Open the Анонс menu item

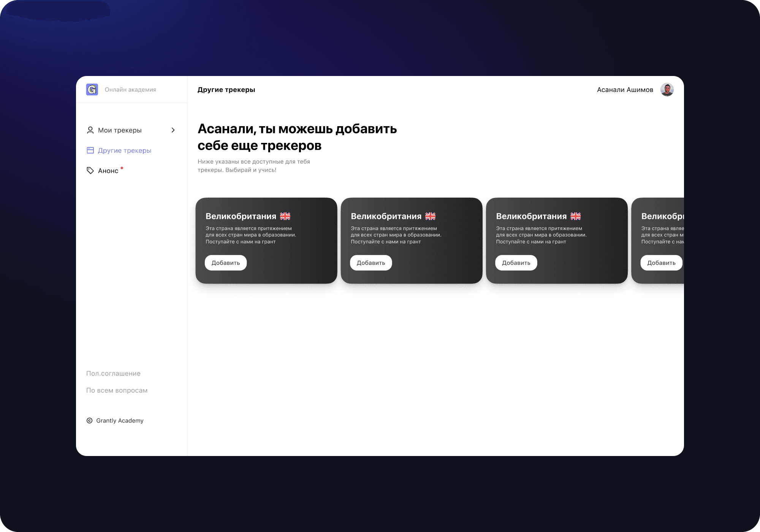pyautogui.click(x=108, y=171)
